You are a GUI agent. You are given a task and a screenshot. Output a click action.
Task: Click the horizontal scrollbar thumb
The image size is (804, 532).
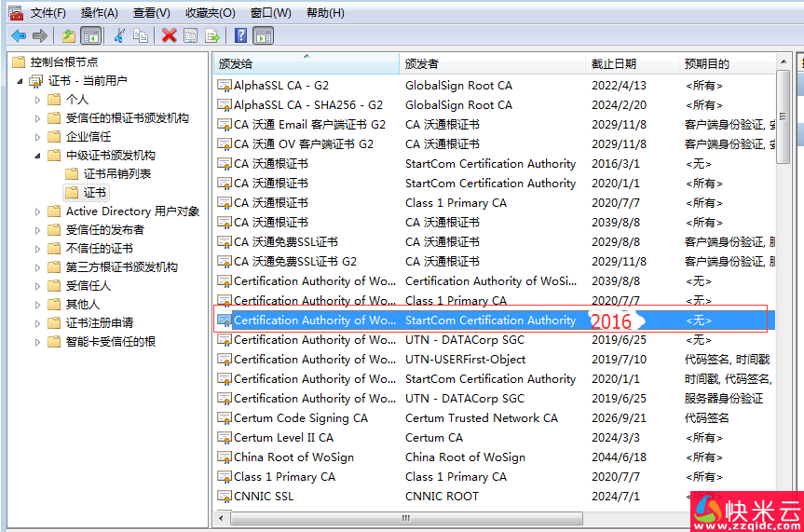click(x=406, y=518)
